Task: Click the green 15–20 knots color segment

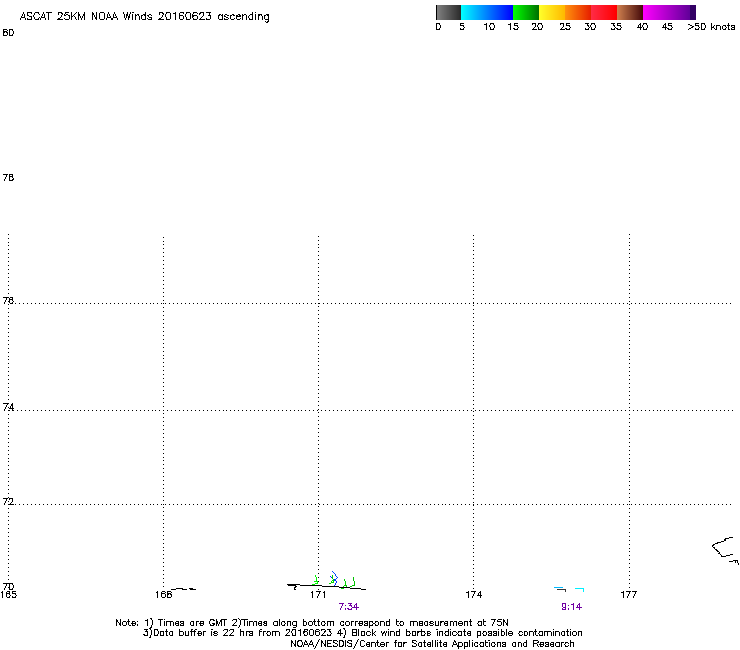Action: point(526,12)
